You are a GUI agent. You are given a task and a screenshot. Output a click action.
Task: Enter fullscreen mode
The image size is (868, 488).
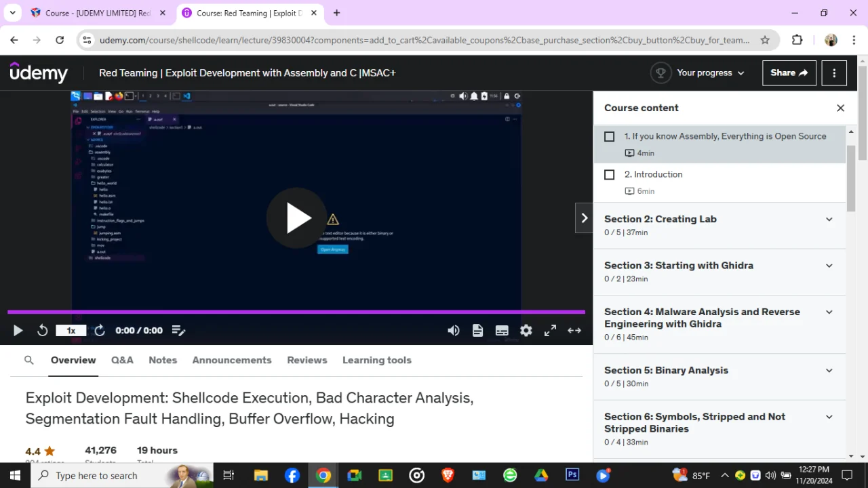(550, 331)
